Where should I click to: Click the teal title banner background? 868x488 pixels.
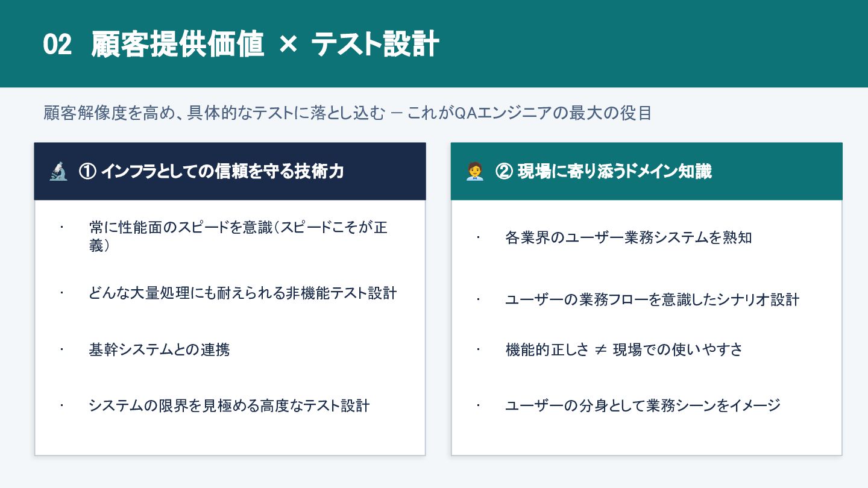tap(651, 43)
